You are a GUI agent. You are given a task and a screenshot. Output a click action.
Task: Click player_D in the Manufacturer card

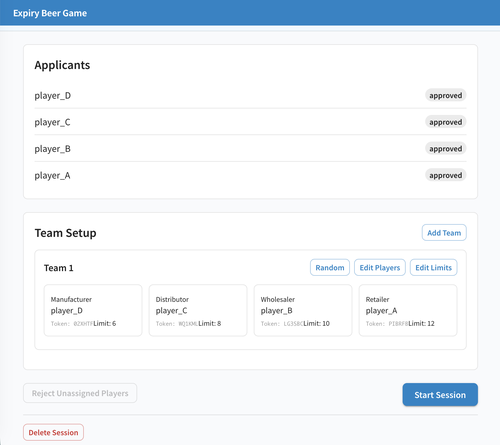tap(67, 311)
